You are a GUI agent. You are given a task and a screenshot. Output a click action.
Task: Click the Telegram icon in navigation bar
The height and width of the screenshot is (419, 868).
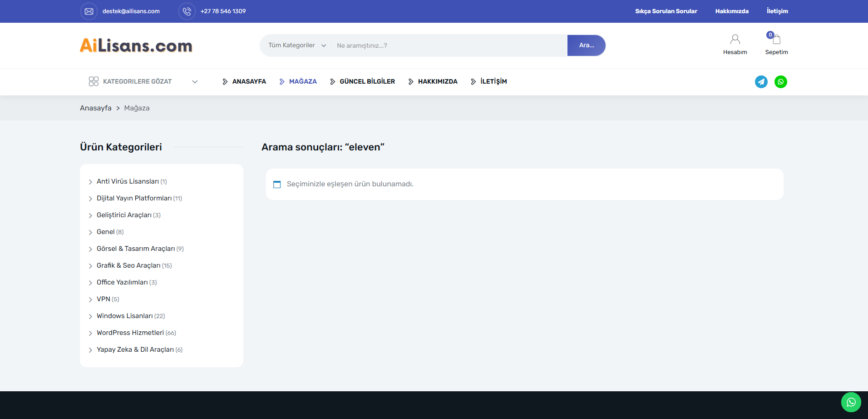click(761, 82)
